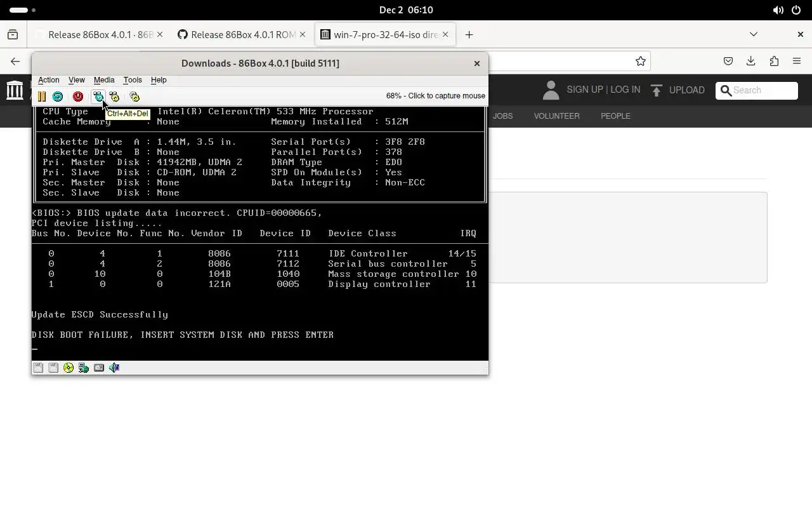The width and height of the screenshot is (812, 508).
Task: Select the 'win-7-pro-32-64-iso' browser tab
Action: click(386, 35)
